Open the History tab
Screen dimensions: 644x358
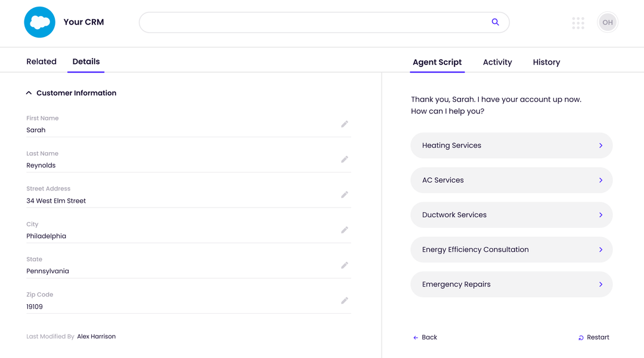tap(546, 62)
